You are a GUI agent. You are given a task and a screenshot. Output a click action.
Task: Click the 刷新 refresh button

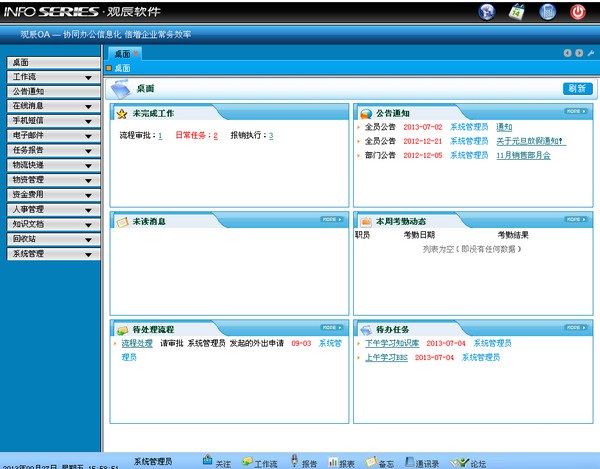(577, 89)
